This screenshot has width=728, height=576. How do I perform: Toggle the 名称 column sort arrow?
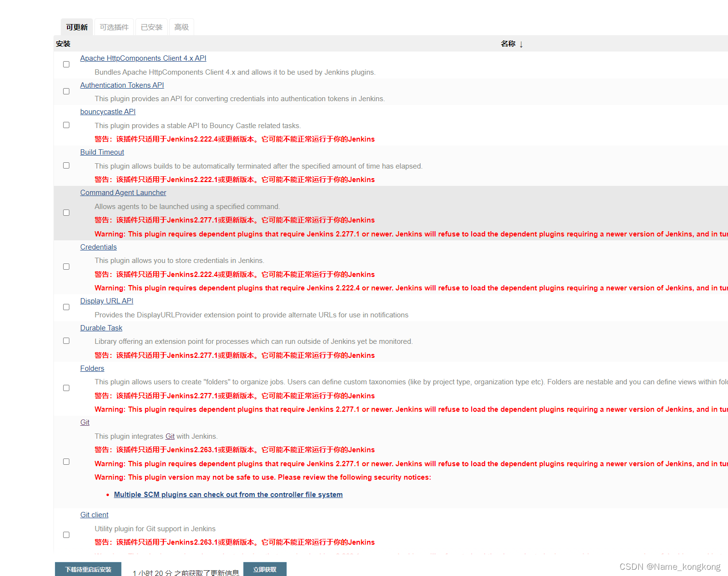click(x=521, y=43)
